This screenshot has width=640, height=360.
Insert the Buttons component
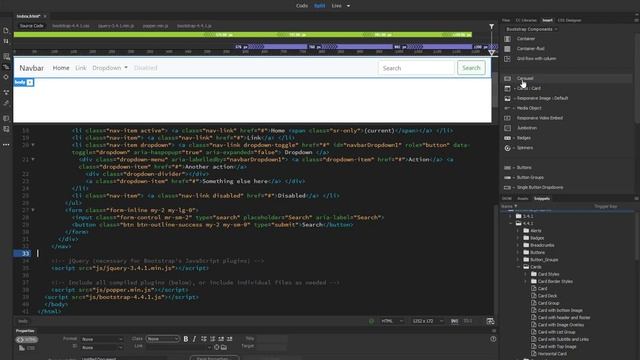524,168
